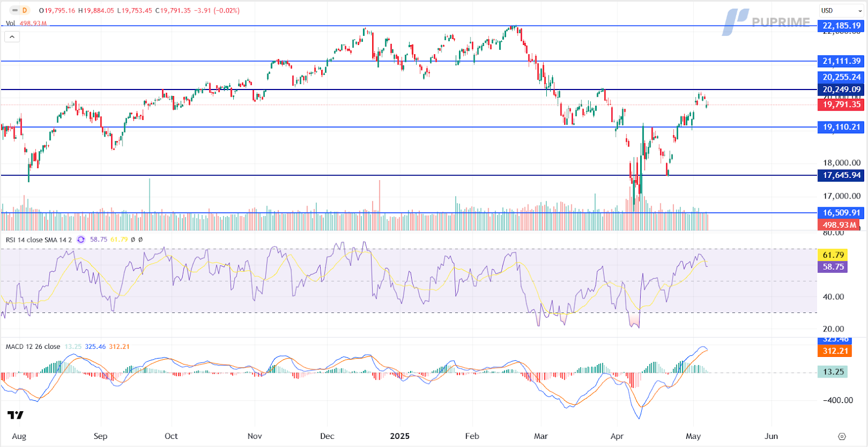Screen dimensions: 868x447
Task: Click the 2025 label on time axis
Action: 400,436
